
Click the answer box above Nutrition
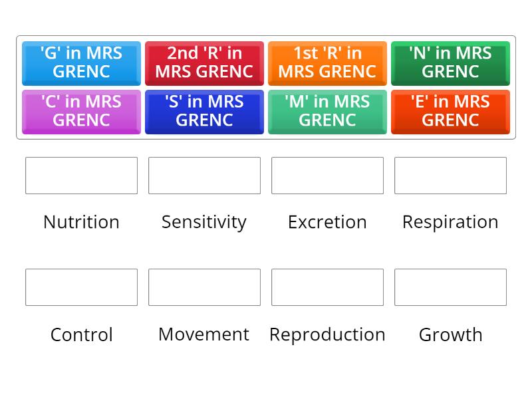81,176
